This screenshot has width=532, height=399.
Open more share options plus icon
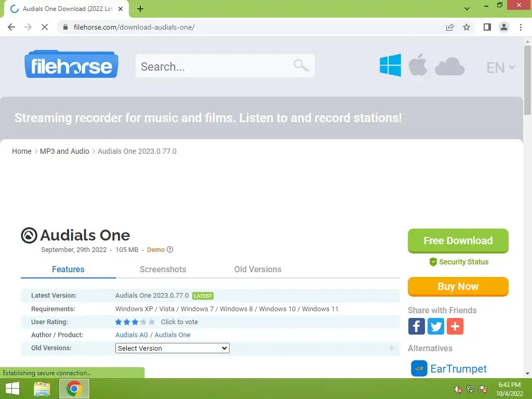[455, 326]
